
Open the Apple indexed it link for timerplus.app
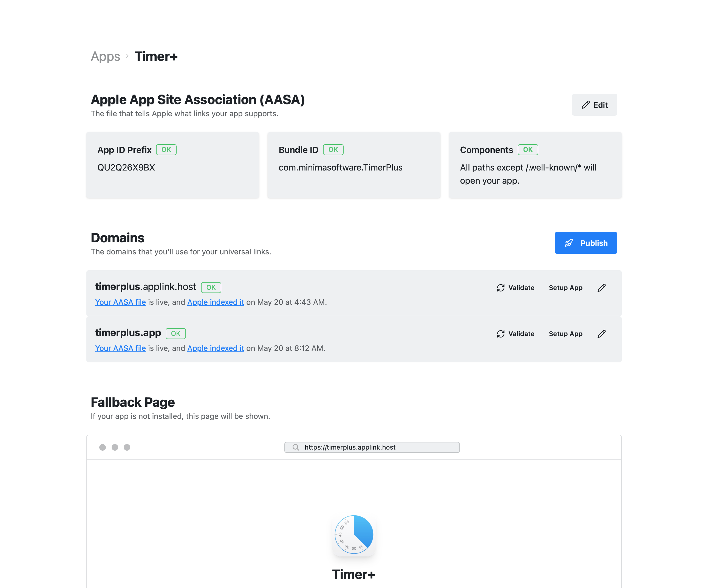pos(216,348)
